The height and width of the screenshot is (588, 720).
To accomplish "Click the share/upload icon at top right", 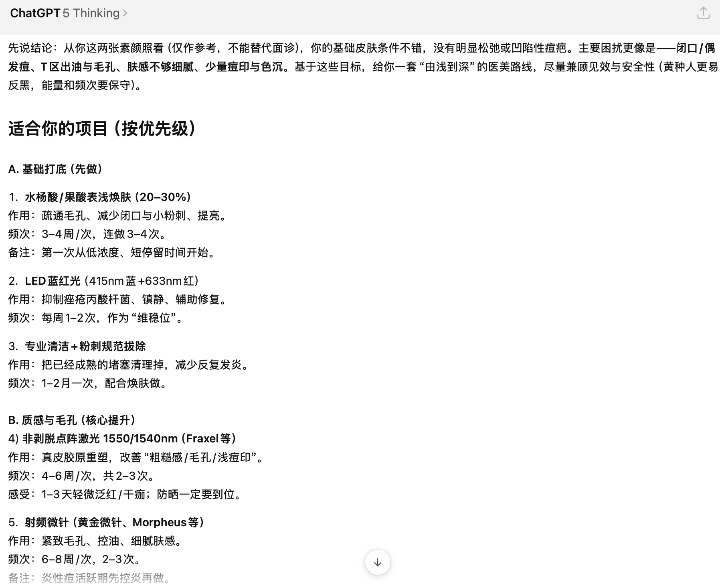I will pos(703,13).
